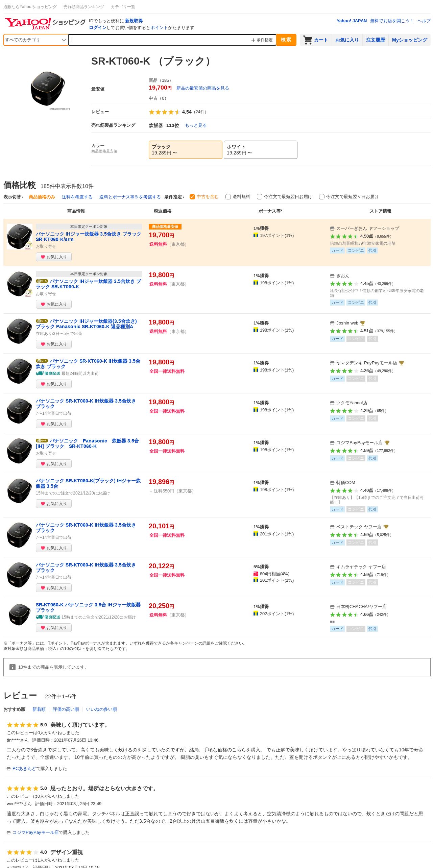Click trophy icon next to ヤマダデンキ PayPayモール店
This screenshot has width=434, height=868.
pos(402,363)
